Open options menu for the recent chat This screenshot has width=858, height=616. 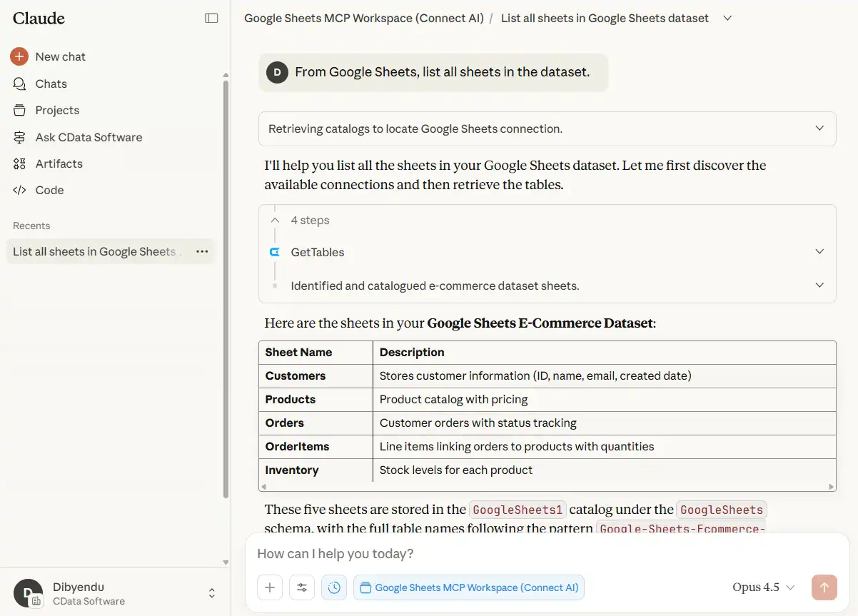point(202,251)
